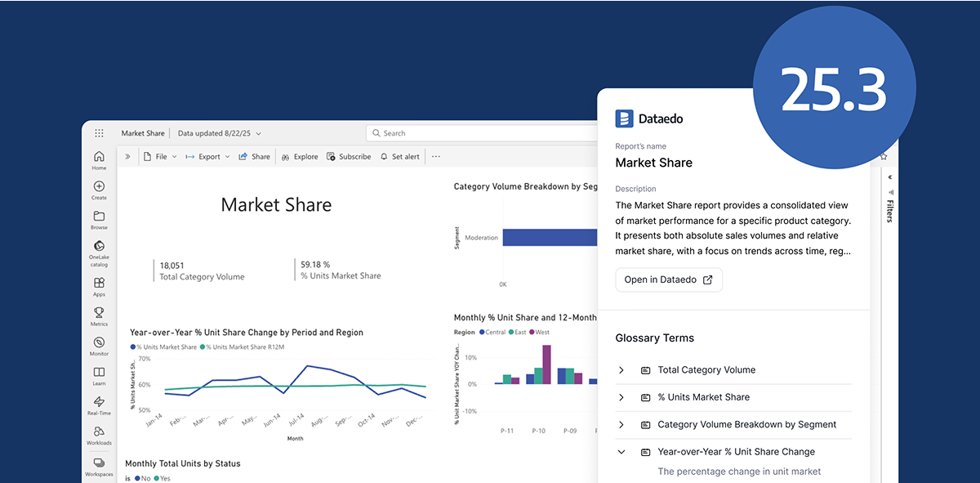
Task: Click Explore in the toolbar
Action: click(x=300, y=156)
